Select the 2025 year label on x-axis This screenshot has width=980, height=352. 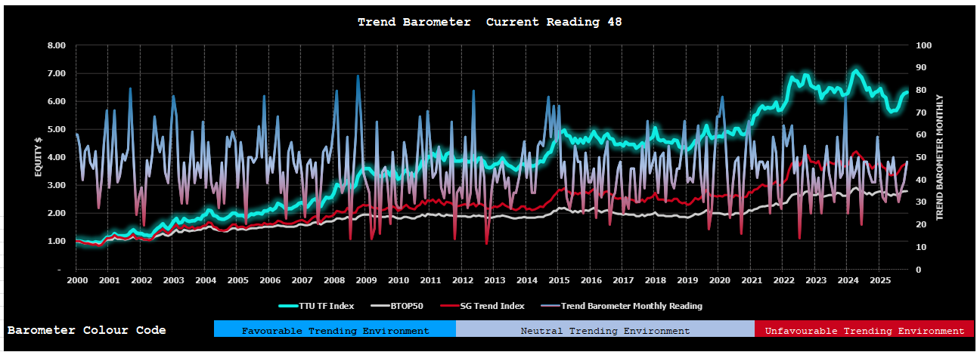click(879, 280)
